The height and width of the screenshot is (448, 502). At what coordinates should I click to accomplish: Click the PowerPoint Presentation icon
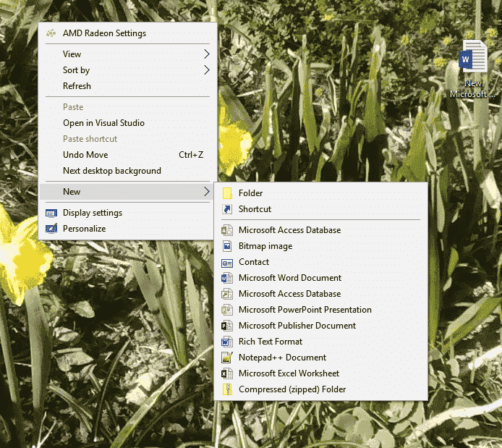(227, 310)
